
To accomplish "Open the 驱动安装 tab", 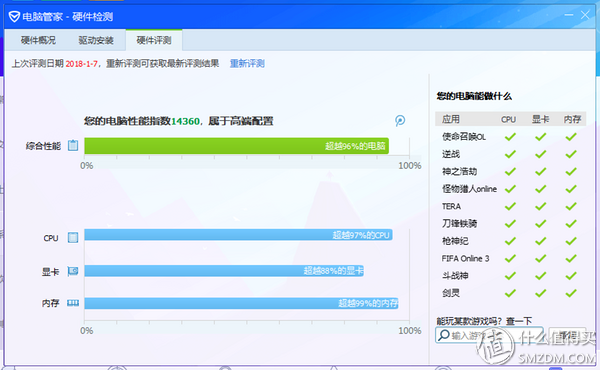I will (x=96, y=40).
